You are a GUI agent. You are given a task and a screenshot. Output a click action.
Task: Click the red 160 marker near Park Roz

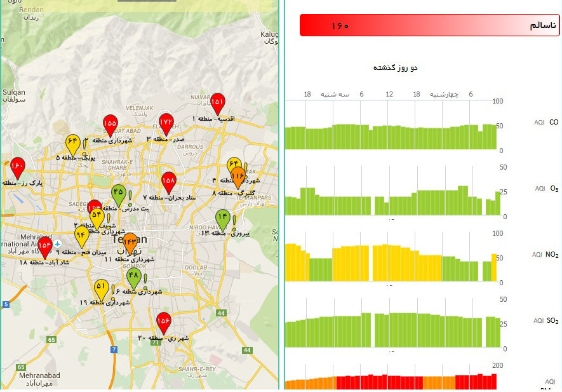click(x=17, y=167)
